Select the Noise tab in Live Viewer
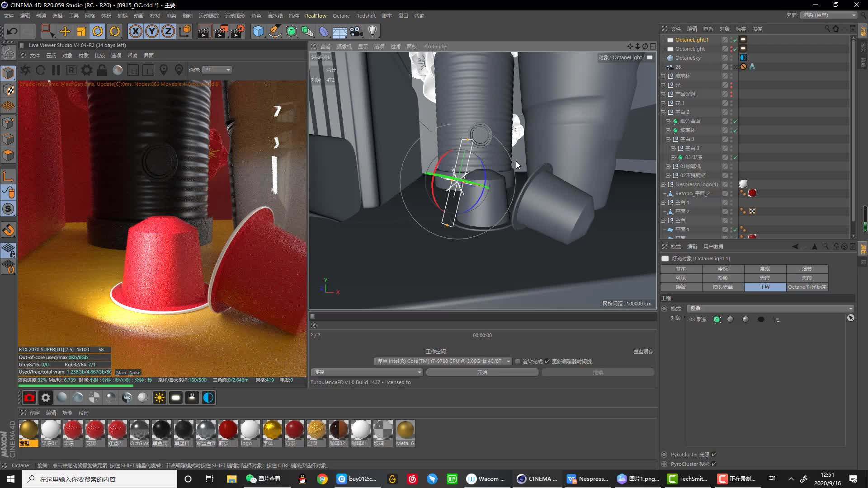The height and width of the screenshot is (488, 868). [135, 373]
